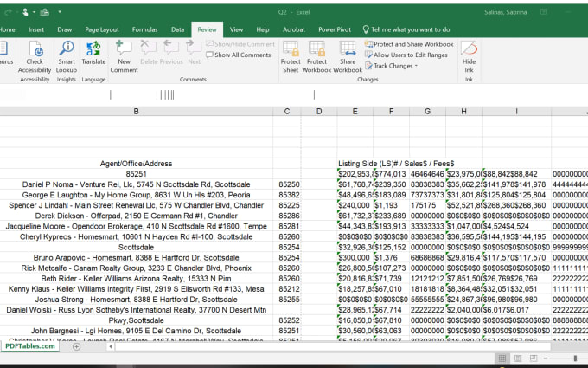The image size is (588, 368).
Task: Open Smart Lookup
Action: pos(67,56)
